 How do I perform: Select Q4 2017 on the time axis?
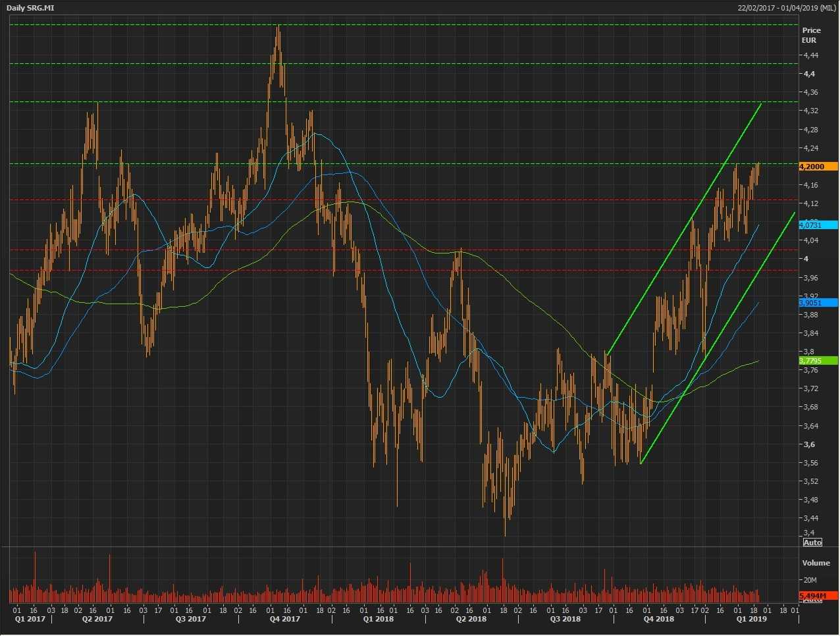pyautogui.click(x=284, y=619)
